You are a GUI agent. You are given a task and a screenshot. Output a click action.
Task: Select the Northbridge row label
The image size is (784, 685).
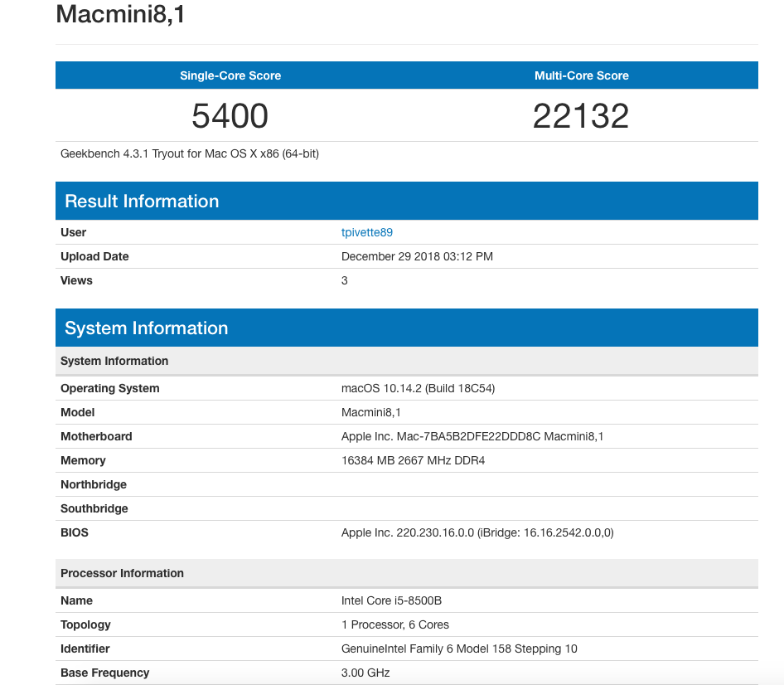coord(94,484)
